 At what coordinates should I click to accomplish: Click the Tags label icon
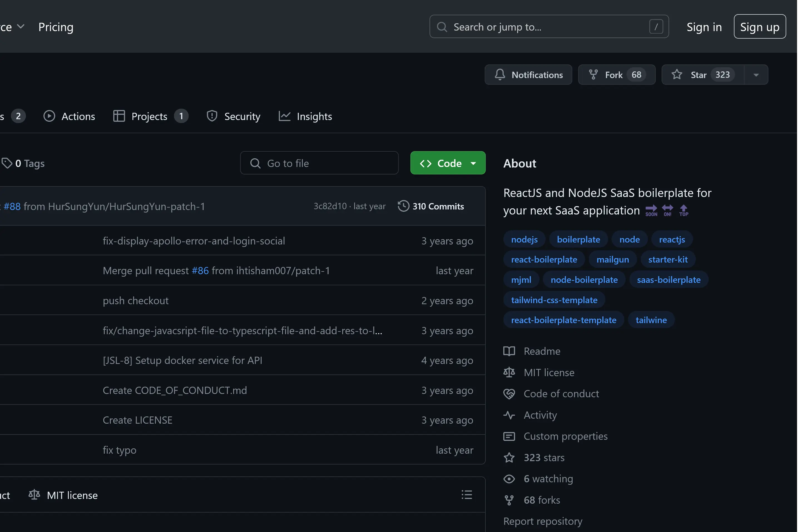(7, 163)
